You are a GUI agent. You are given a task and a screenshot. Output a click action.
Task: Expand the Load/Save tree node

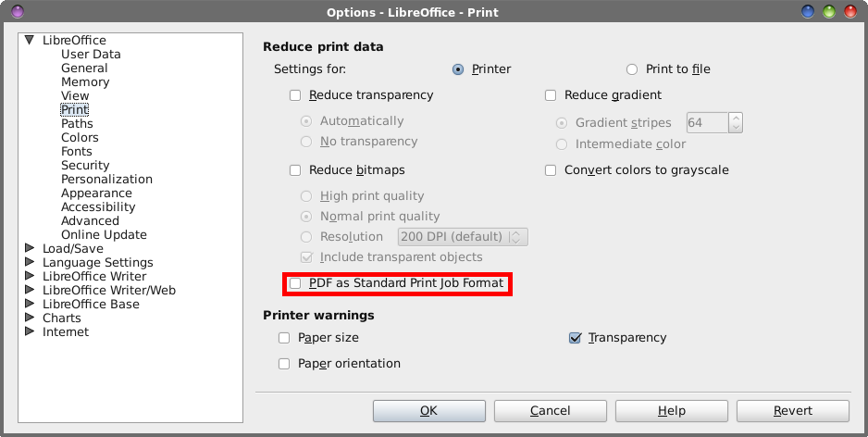pyautogui.click(x=30, y=248)
